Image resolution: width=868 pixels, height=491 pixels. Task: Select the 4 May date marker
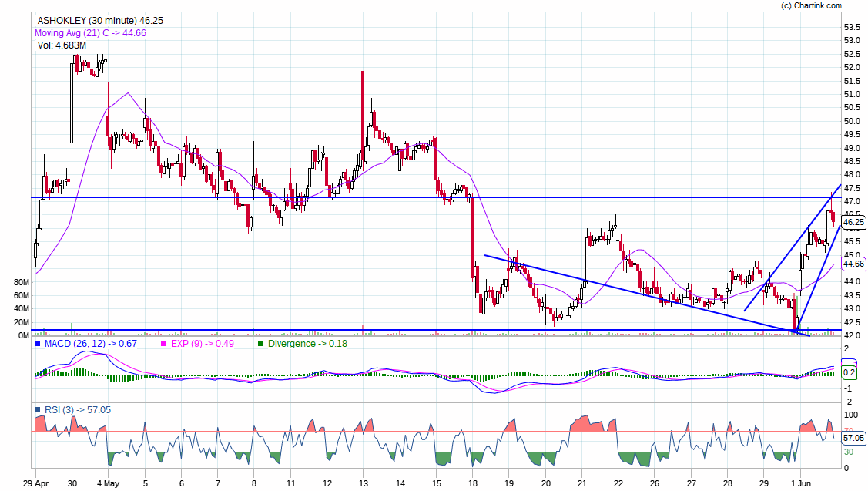[x=108, y=484]
